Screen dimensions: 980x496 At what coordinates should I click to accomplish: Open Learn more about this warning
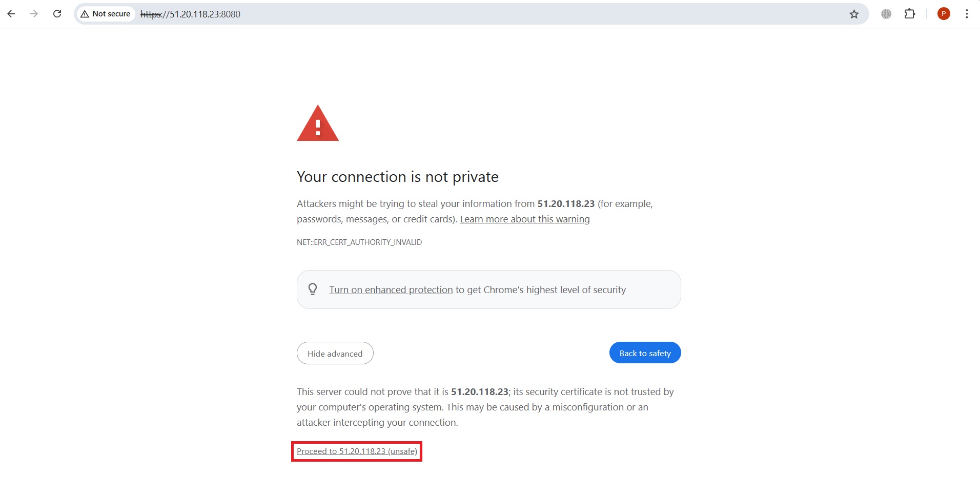[x=525, y=219]
